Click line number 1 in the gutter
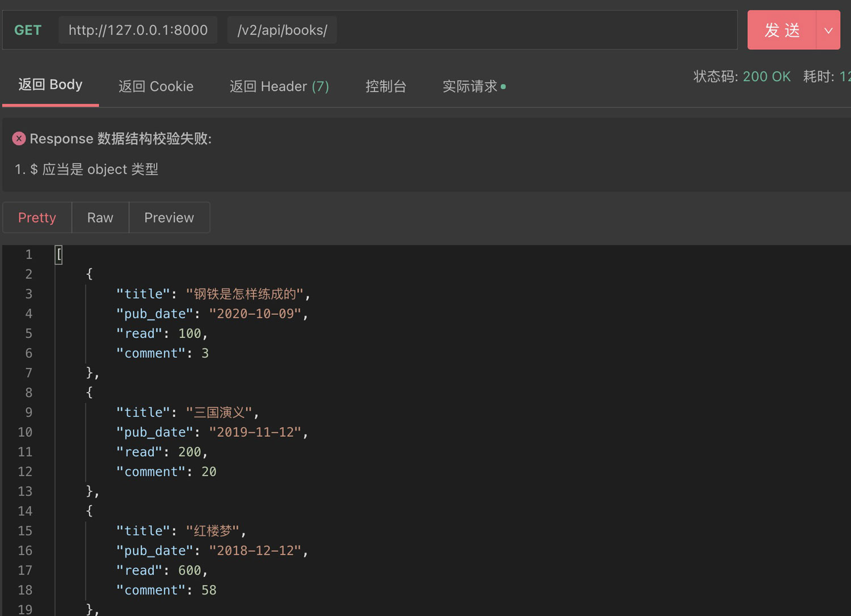The height and width of the screenshot is (616, 851). point(28,255)
